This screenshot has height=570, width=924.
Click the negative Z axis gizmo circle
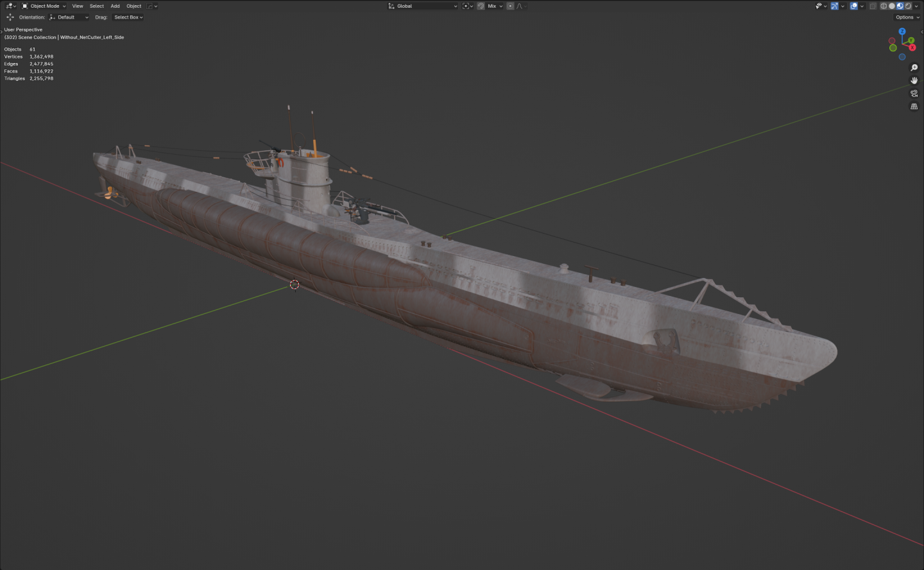[902, 56]
